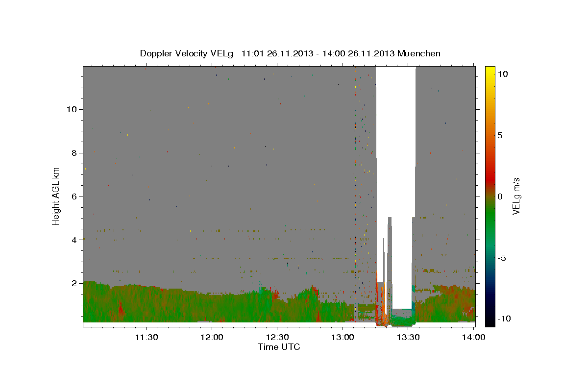Select the '11:30' time axis label

click(147, 337)
